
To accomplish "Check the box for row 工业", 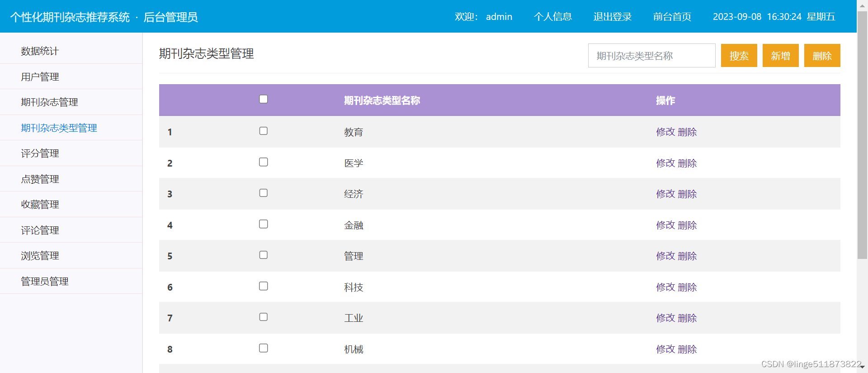I will (264, 317).
